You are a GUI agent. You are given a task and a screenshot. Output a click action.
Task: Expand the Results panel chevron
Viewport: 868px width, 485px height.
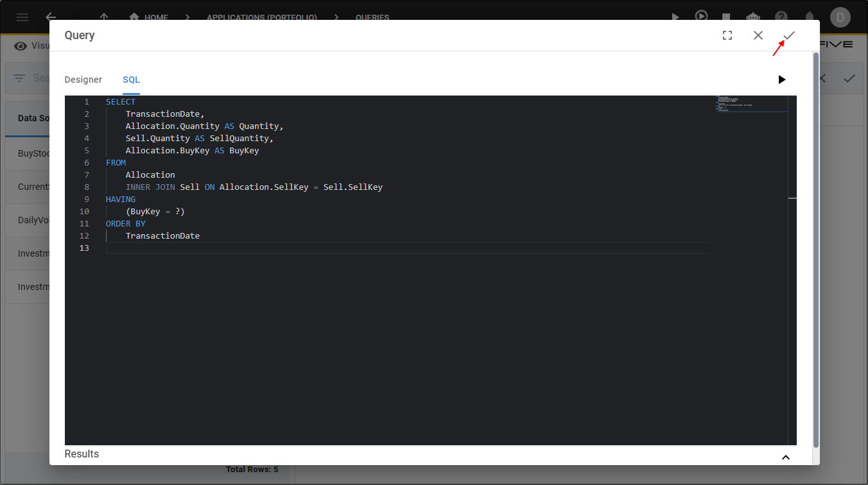tap(786, 457)
